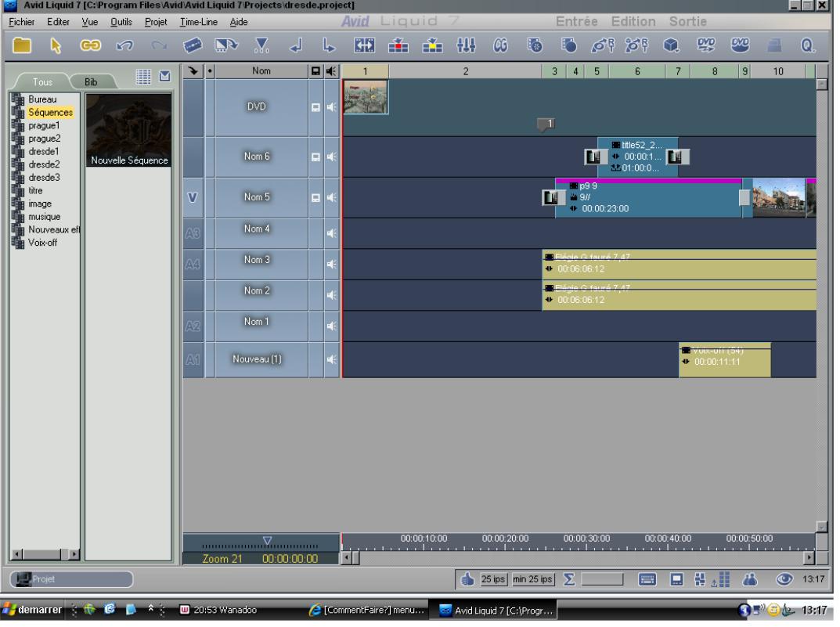Select the arrow pointer edit tool
840x627 pixels.
coord(56,45)
